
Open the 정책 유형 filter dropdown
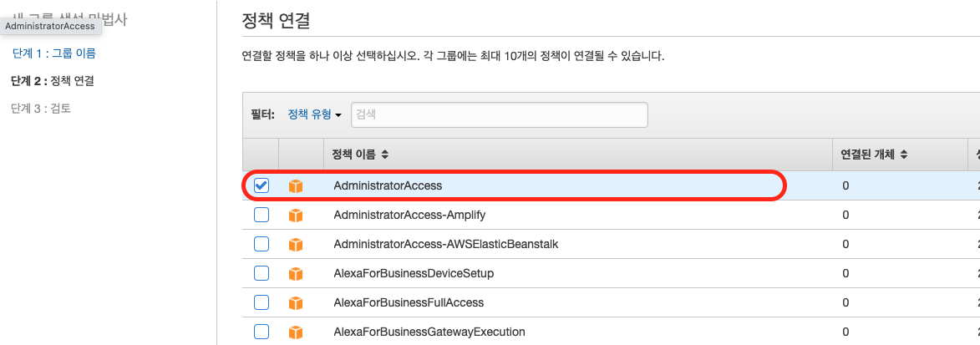(x=315, y=115)
